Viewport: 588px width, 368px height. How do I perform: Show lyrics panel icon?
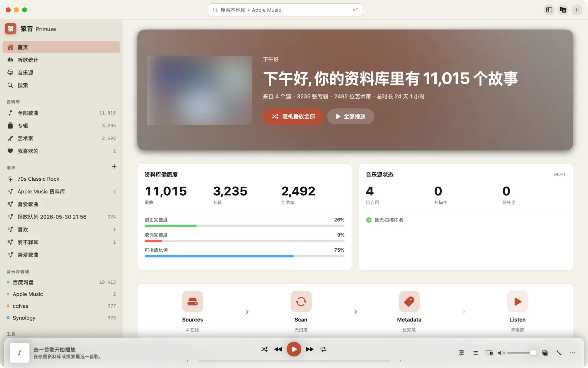pyautogui.click(x=461, y=353)
